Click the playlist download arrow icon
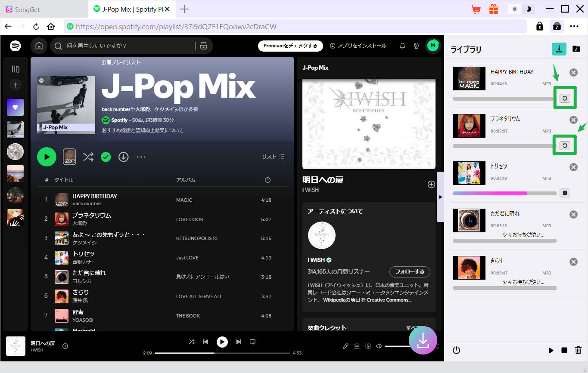This screenshot has height=373, width=588. tap(124, 157)
